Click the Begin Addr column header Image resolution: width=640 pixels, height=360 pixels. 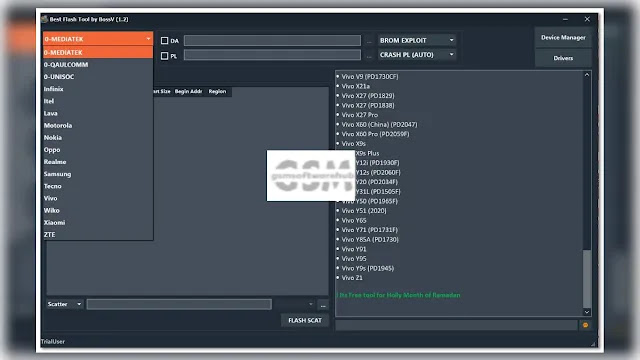point(189,91)
